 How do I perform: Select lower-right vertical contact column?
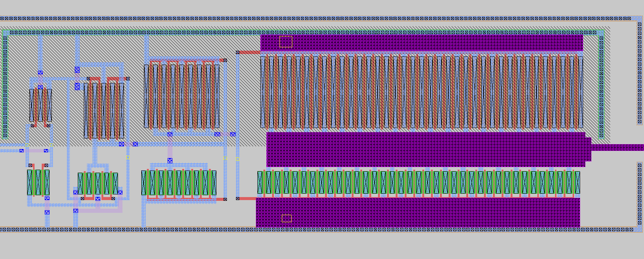pos(639,193)
